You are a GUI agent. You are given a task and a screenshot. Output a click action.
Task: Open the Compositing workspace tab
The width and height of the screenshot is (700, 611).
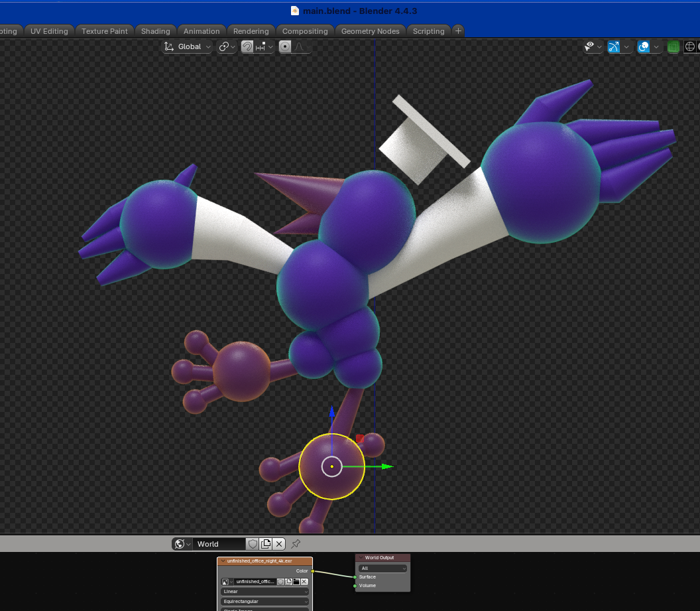(x=305, y=31)
